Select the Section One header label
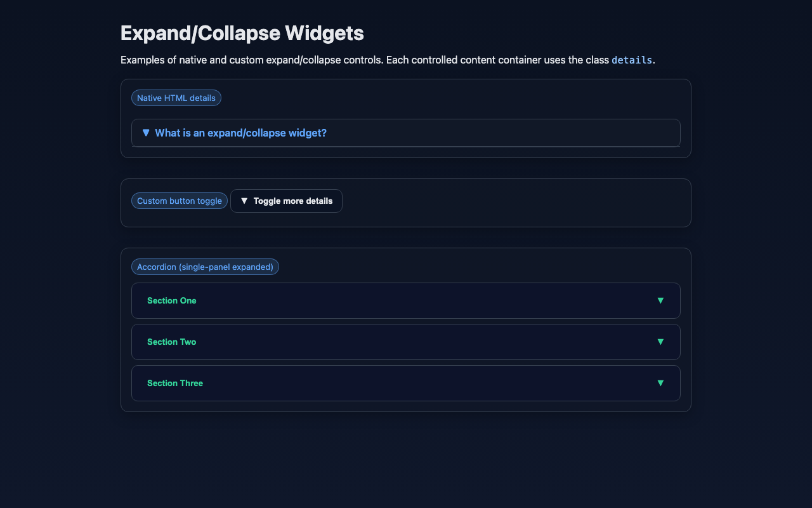Image resolution: width=812 pixels, height=508 pixels. coord(171,300)
